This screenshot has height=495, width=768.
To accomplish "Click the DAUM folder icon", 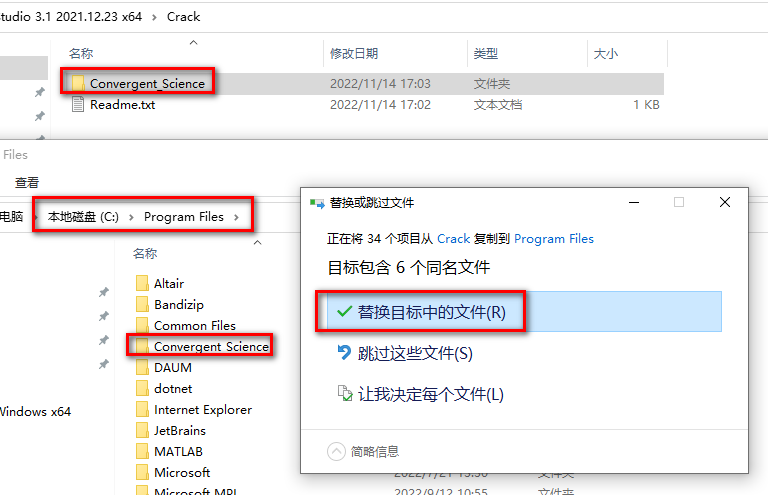I will point(142,367).
